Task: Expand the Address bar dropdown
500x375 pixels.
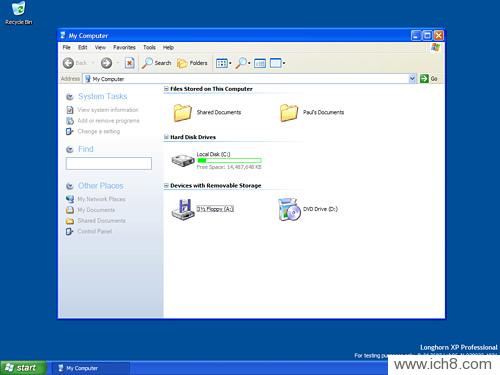Action: pyautogui.click(x=412, y=79)
